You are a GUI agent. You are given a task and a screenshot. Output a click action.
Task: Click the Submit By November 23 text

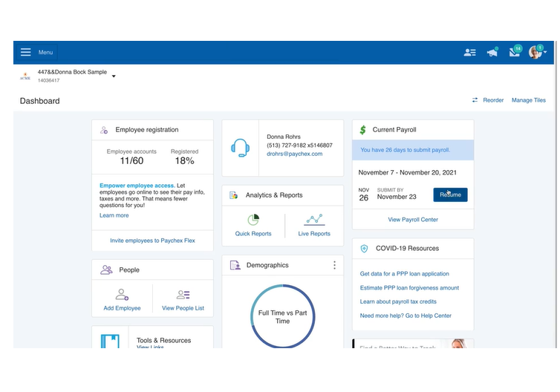pyautogui.click(x=397, y=194)
